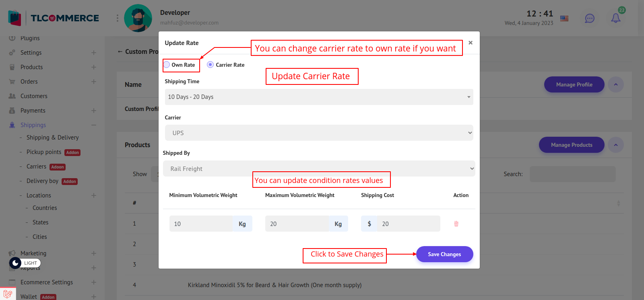Select the Own Rate radio button
The width and height of the screenshot is (644, 300).
click(x=167, y=65)
